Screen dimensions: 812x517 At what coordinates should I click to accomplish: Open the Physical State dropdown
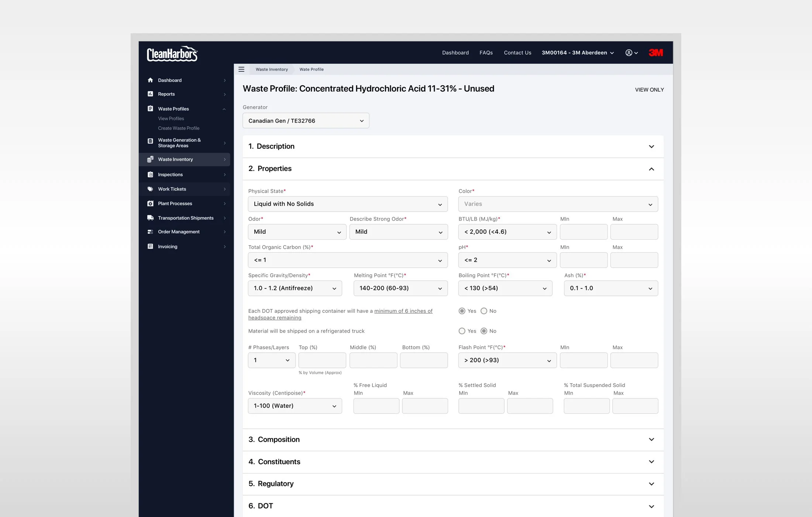coord(348,204)
